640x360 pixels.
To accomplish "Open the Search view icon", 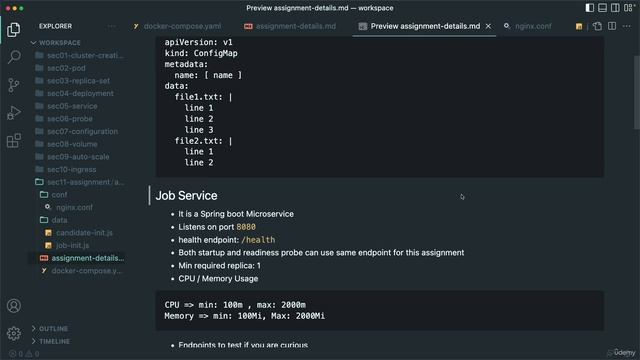I will 13,57.
